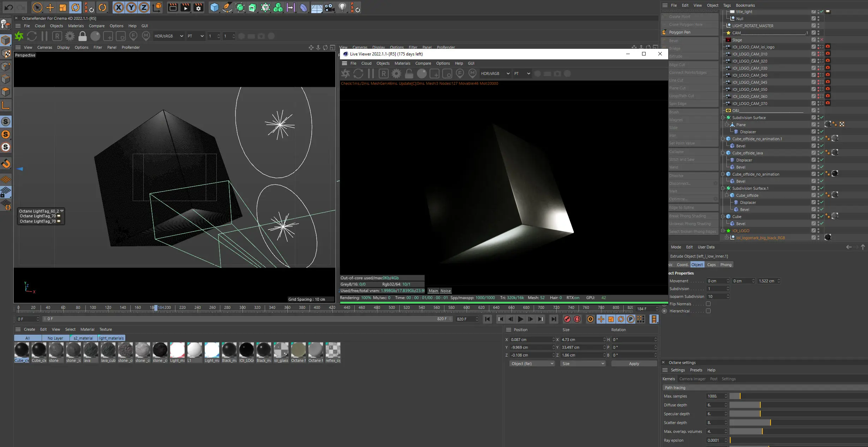Collapse the Cube_offside_lava tree item
868x447 pixels.
coord(723,153)
